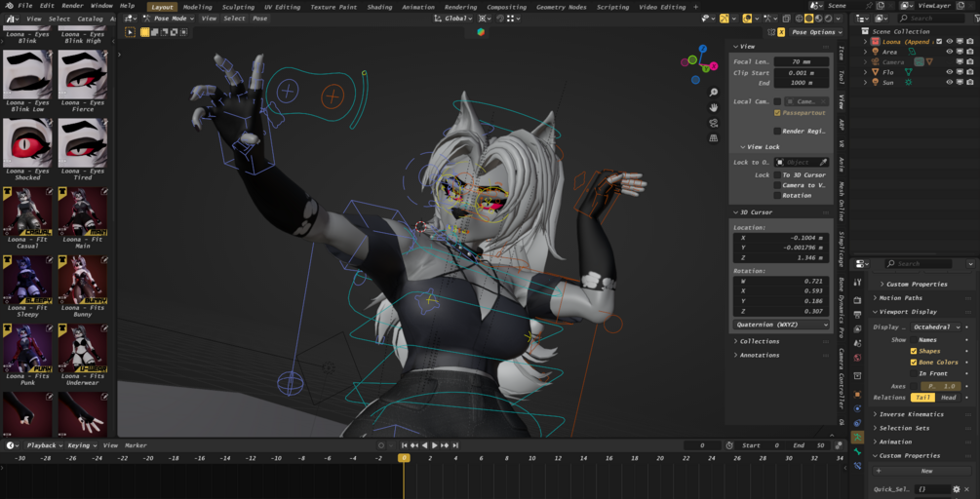980x499 pixels.
Task: Click play animation button in timeline
Action: click(434, 445)
